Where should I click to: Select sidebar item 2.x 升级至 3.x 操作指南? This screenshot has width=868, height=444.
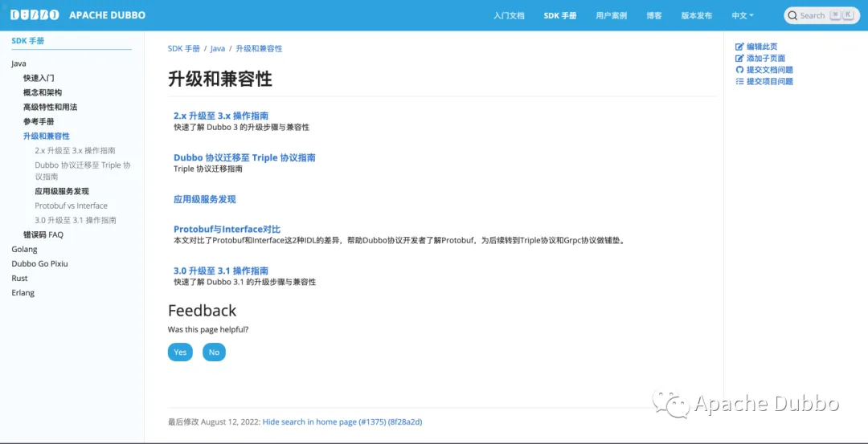[76, 150]
